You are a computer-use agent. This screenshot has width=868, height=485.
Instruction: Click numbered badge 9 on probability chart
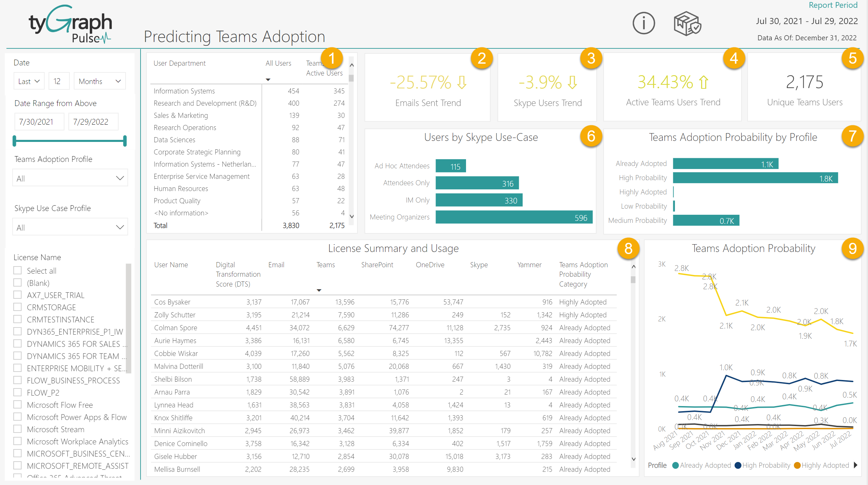click(x=852, y=248)
